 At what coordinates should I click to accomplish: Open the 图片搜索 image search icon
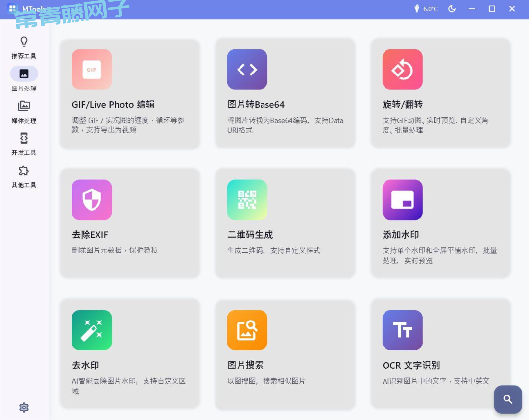(247, 330)
